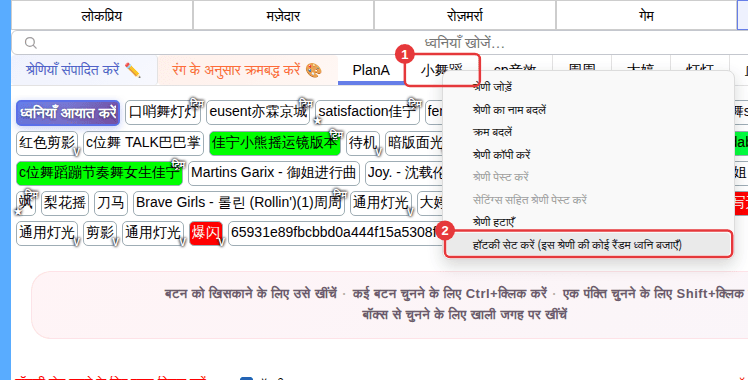Click the V badge on 红色剪影 button
This screenshot has height=380, width=748.
coord(76,152)
